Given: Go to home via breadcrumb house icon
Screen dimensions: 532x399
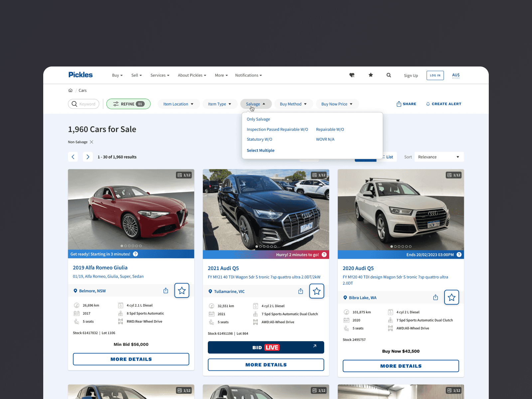Looking at the screenshot, I should 70,90.
